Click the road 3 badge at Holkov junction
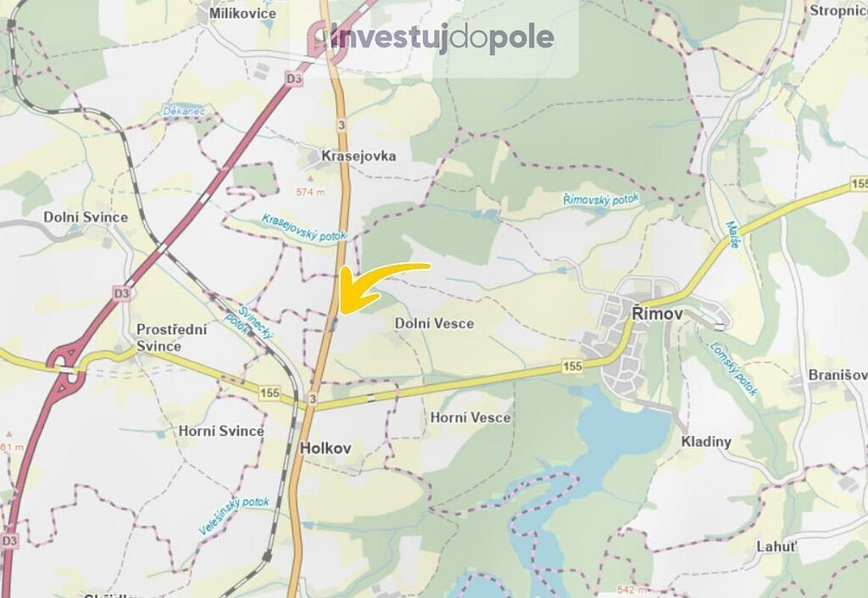Screen dimensions: 868x598 313,399
